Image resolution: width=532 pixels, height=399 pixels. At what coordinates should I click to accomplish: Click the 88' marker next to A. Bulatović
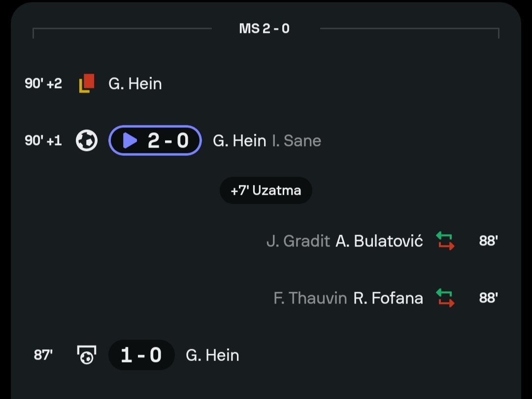point(488,241)
